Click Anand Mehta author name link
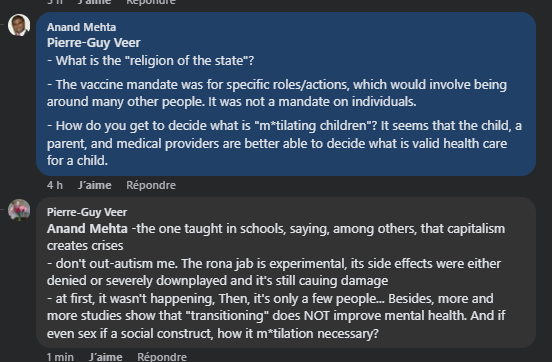This screenshot has width=552, height=362. tap(81, 27)
